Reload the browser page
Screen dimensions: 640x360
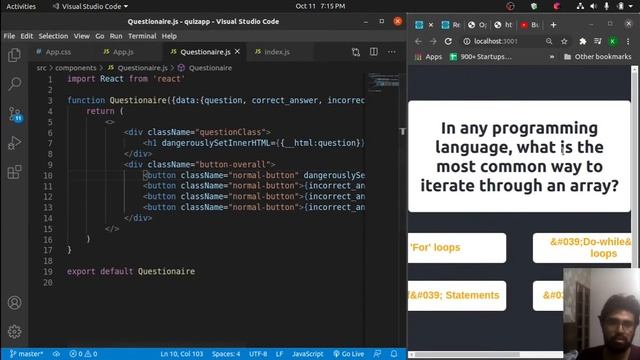tap(448, 41)
